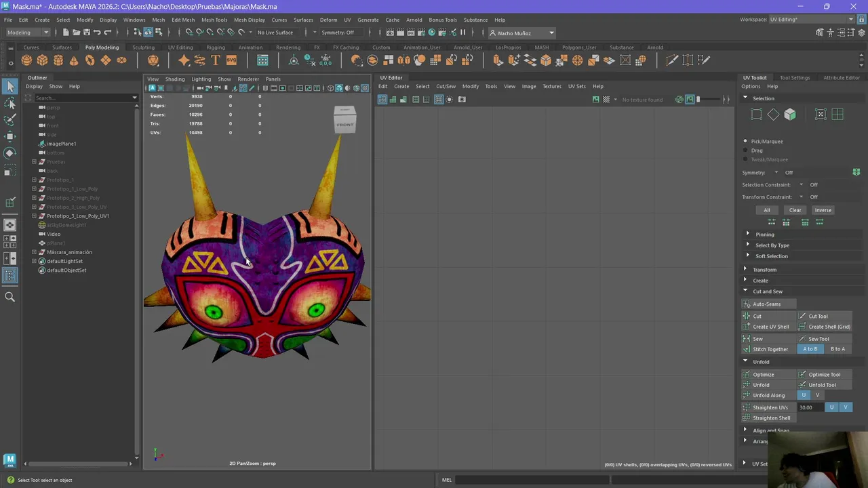Viewport: 868px width, 488px height.
Task: Open the Selection Constraint dropdown
Action: click(801, 185)
